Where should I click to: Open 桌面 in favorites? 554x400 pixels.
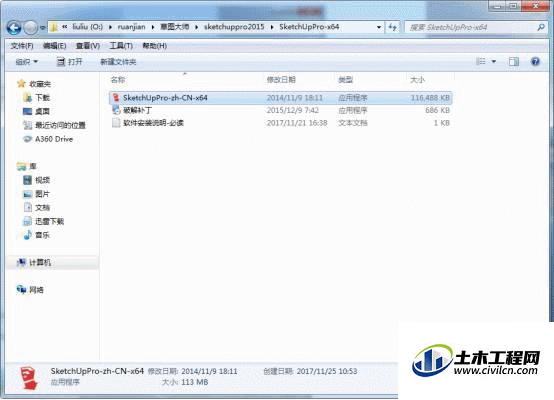click(x=36, y=111)
